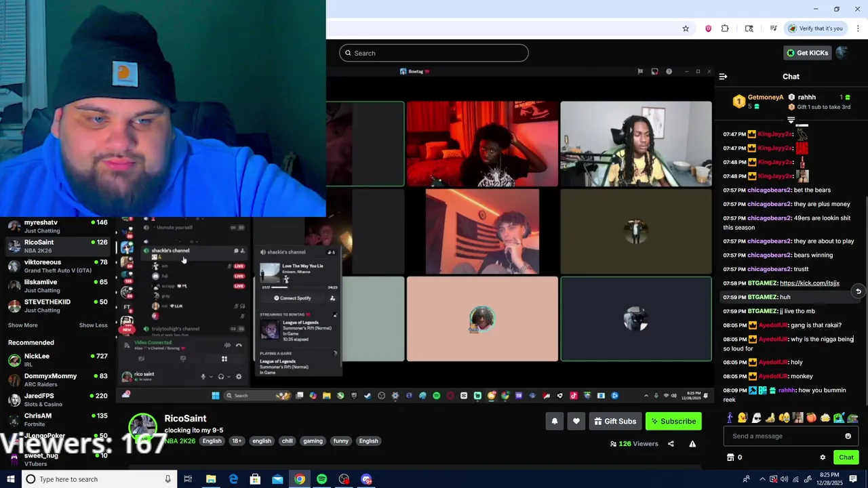Open the Windows notification center icon

point(853,479)
